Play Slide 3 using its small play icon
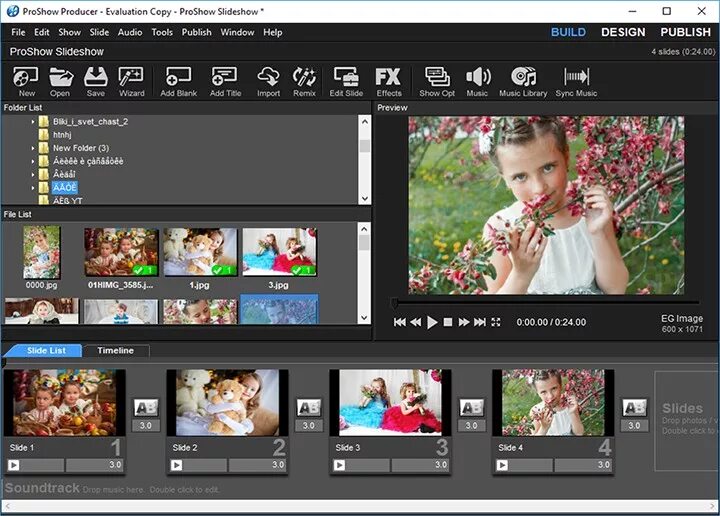Image resolution: width=720 pixels, height=516 pixels. coord(339,465)
